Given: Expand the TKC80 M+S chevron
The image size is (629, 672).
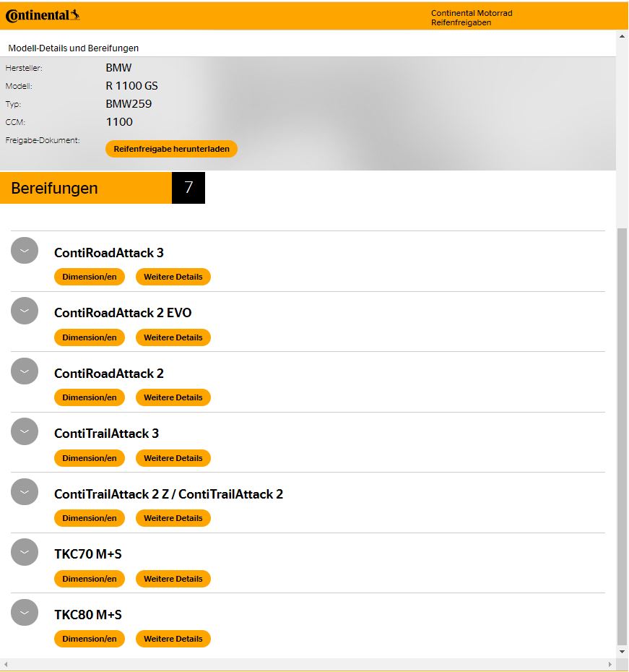Looking at the screenshot, I should point(25,613).
